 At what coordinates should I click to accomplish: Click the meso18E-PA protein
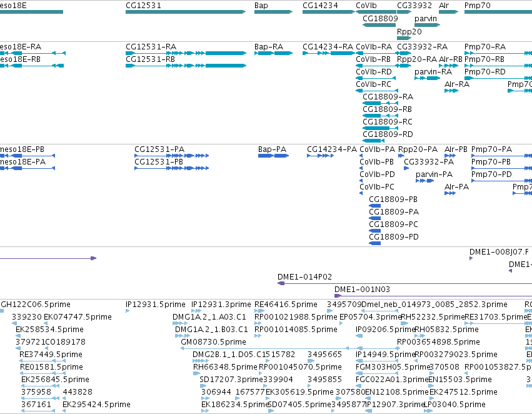27,168
